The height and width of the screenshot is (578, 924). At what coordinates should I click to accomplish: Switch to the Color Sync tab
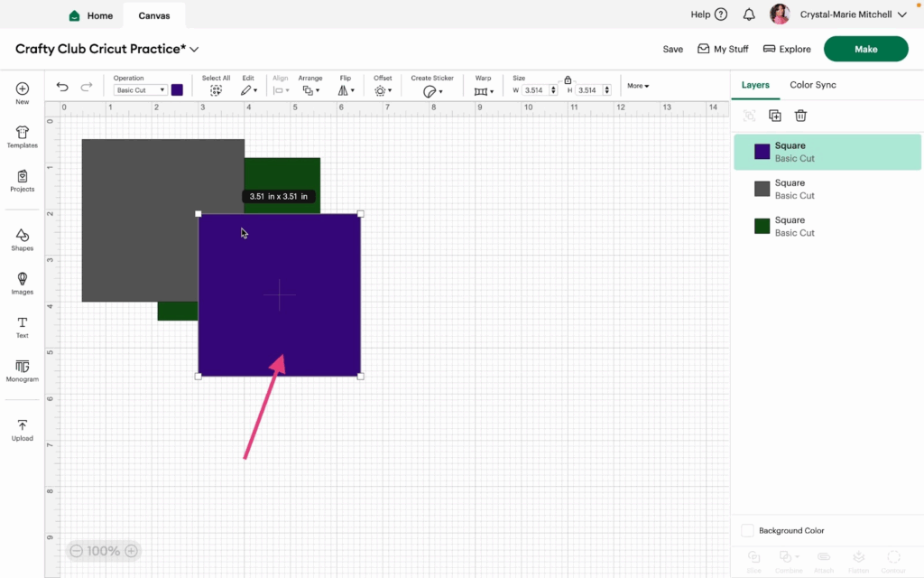click(x=813, y=85)
